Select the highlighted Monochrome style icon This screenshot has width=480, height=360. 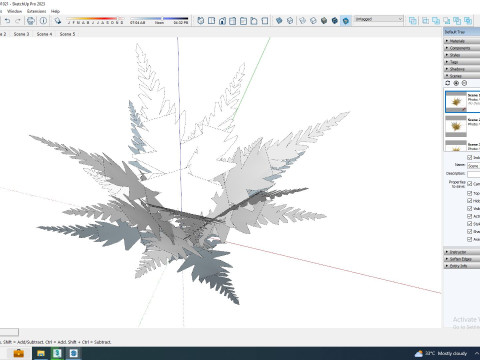[x=346, y=21]
